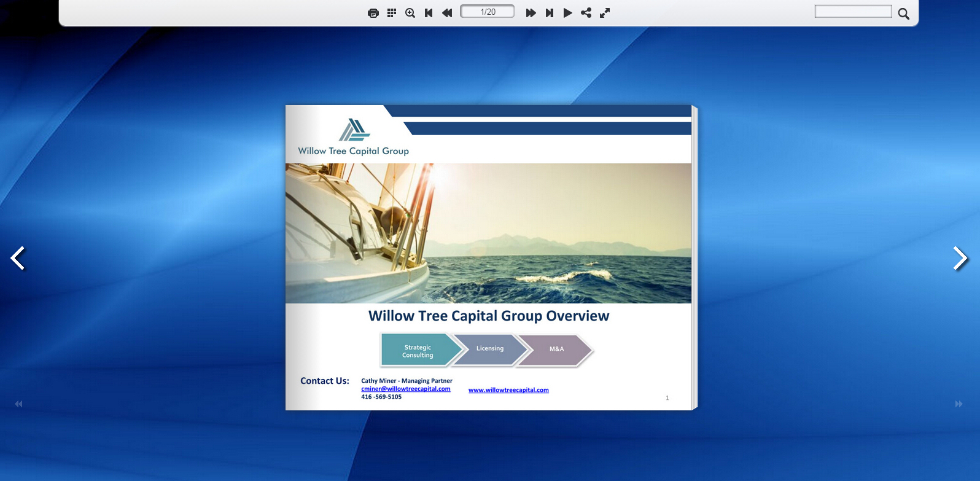Advance using the toolbar next-page arrow
Image resolution: width=980 pixels, height=481 pixels.
tap(531, 13)
